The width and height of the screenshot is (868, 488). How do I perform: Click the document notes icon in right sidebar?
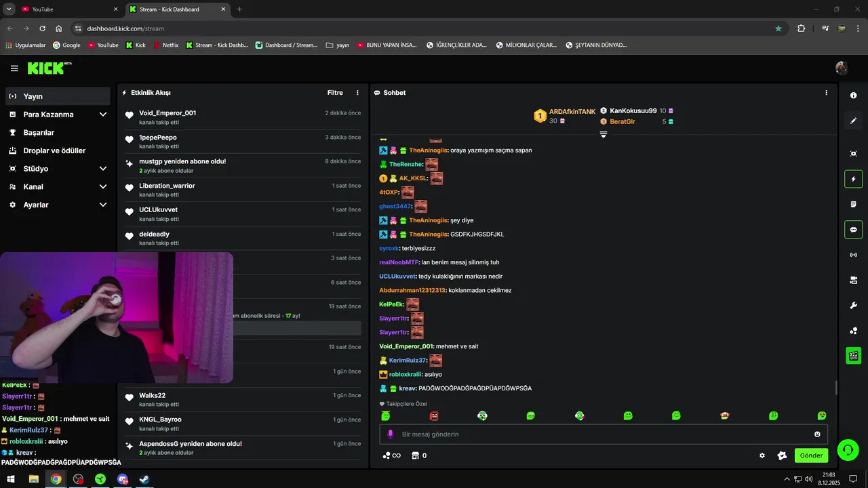point(853,204)
